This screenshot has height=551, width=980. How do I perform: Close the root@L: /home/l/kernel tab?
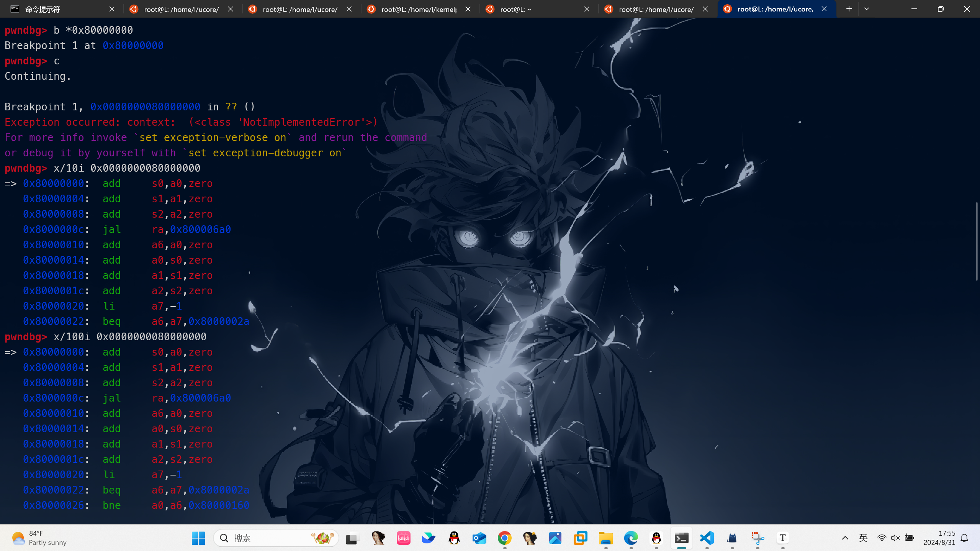tap(468, 9)
